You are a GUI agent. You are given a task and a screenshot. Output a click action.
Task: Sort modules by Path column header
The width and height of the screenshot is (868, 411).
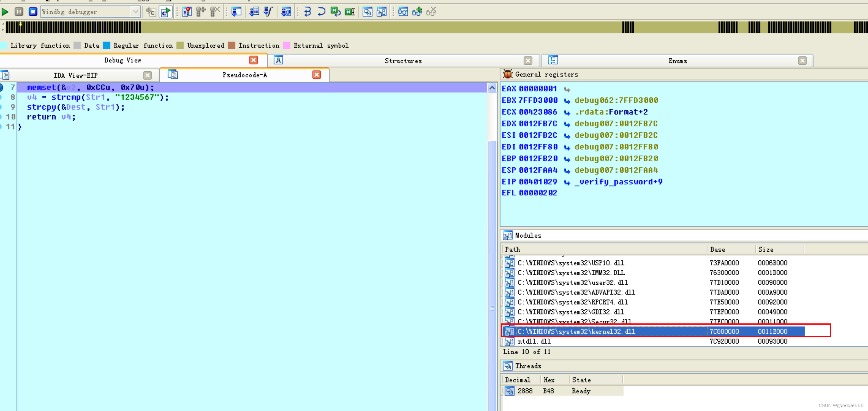[x=605, y=250]
